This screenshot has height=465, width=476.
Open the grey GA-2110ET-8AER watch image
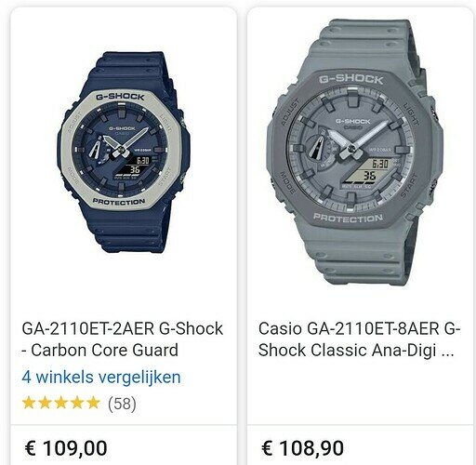355,153
